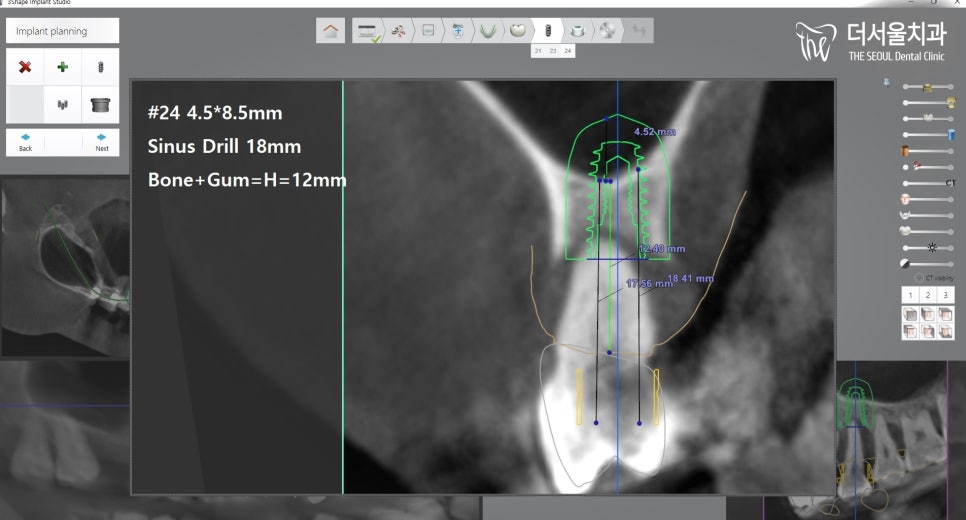Image resolution: width=966 pixels, height=520 pixels.
Task: Switch to implant sub-tab 23
Action: point(553,51)
